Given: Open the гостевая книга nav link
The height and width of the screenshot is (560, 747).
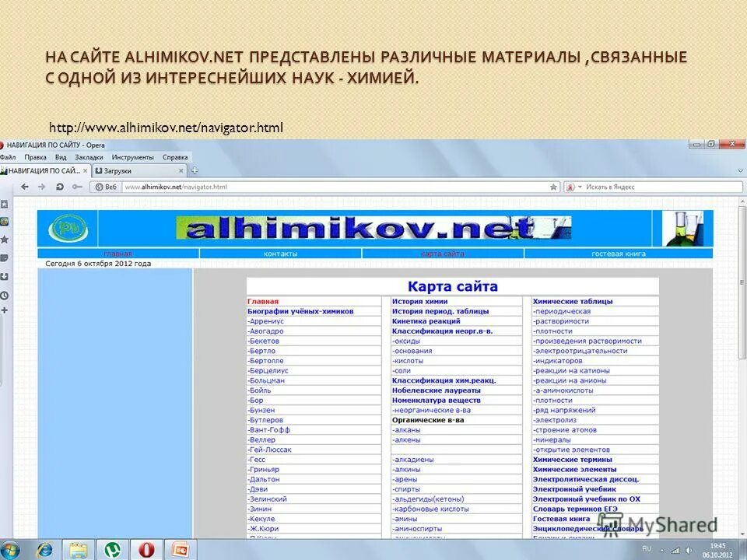Looking at the screenshot, I should click(619, 254).
